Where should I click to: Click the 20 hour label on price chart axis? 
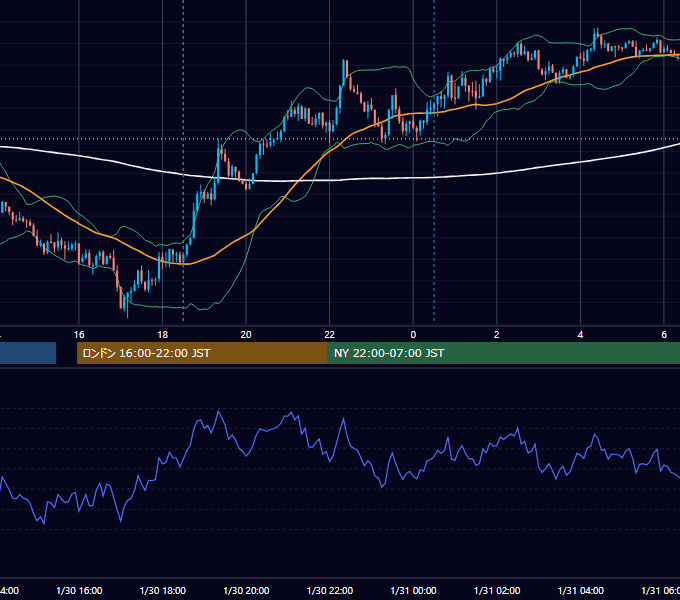pyautogui.click(x=246, y=335)
